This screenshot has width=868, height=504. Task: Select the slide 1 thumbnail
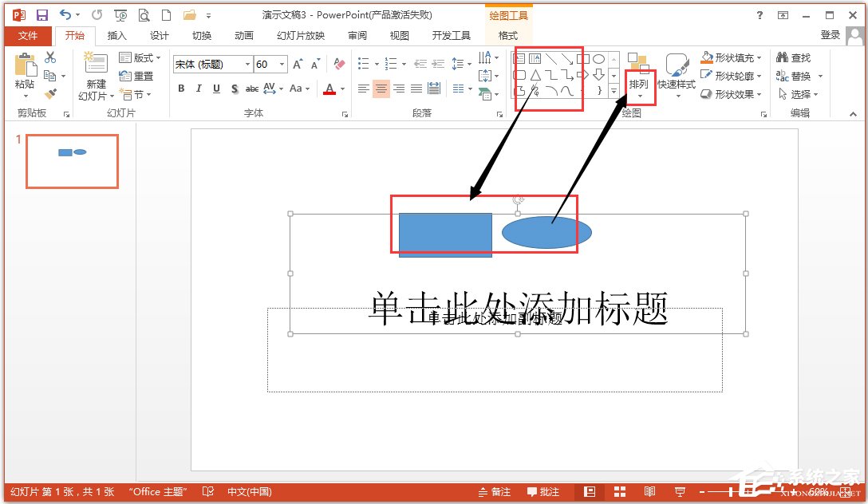point(72,162)
